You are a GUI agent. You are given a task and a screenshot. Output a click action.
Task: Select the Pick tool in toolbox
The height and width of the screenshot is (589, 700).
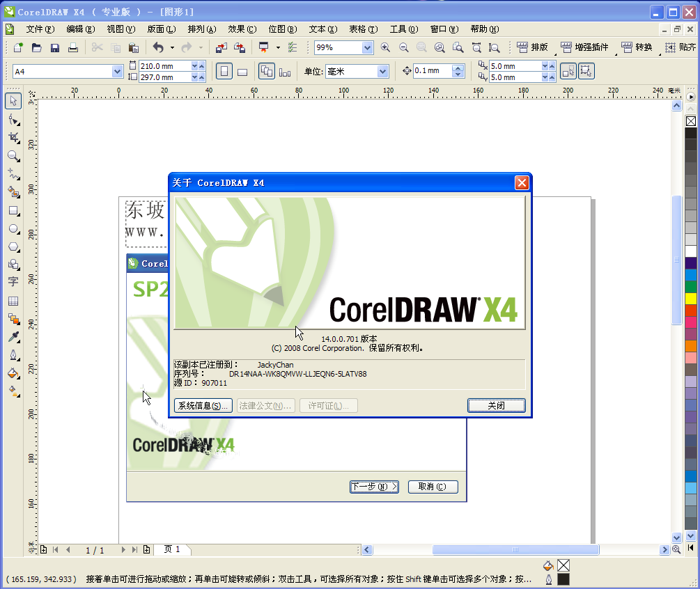coord(13,101)
